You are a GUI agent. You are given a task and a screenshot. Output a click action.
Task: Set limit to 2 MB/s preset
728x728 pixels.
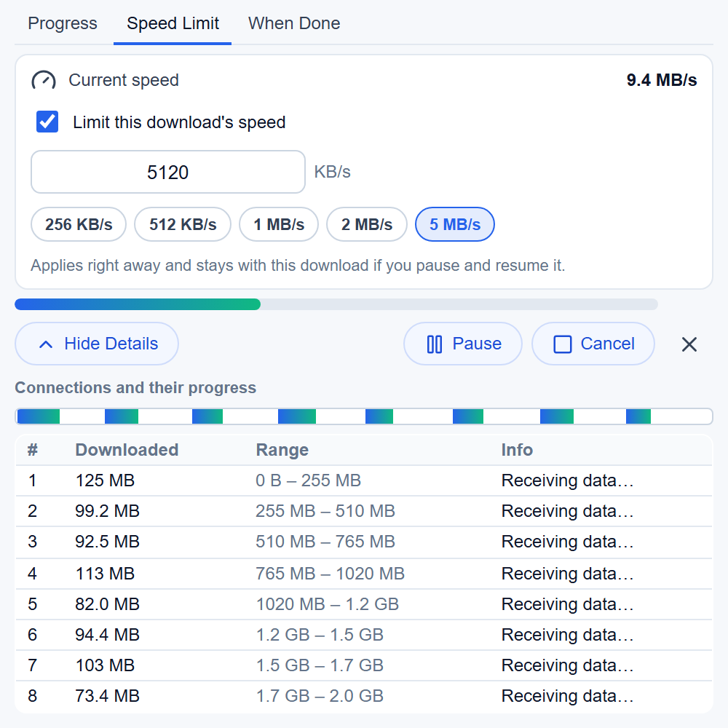[x=367, y=224]
